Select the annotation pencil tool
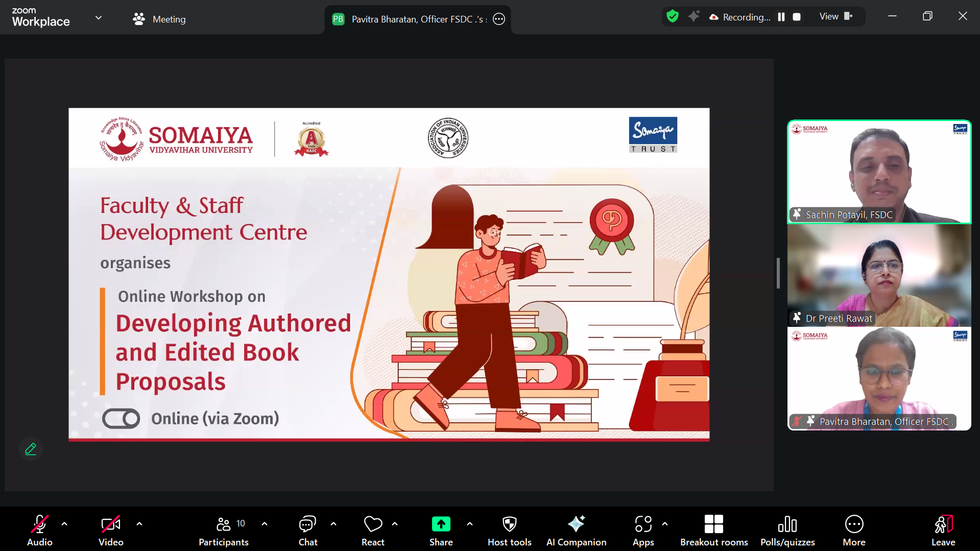 (x=30, y=449)
